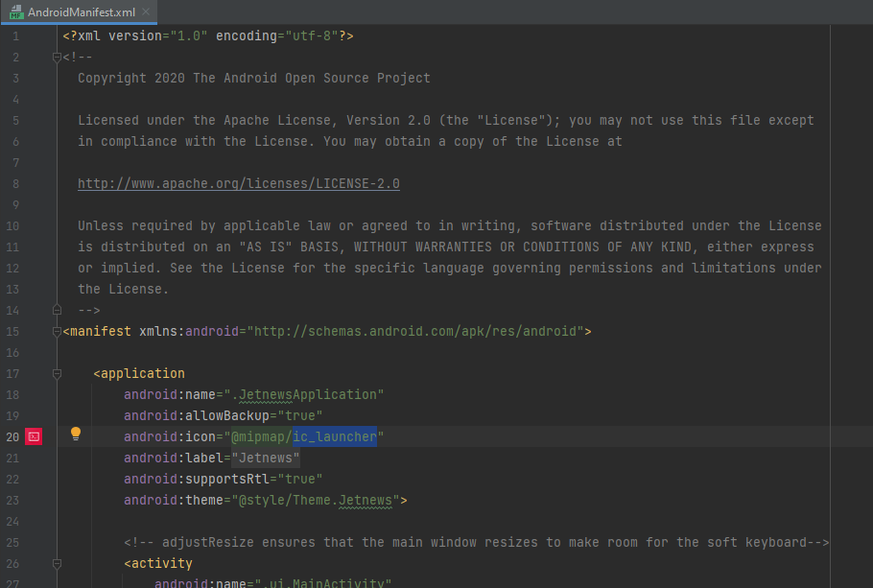Click the xml version declaration on line 1
This screenshot has height=588, width=873.
click(207, 36)
